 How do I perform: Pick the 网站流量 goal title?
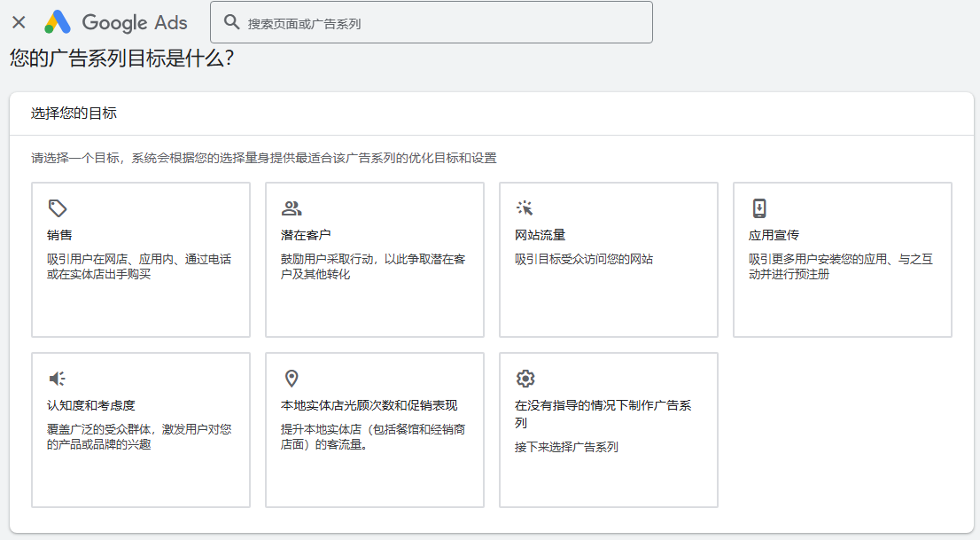tap(540, 235)
